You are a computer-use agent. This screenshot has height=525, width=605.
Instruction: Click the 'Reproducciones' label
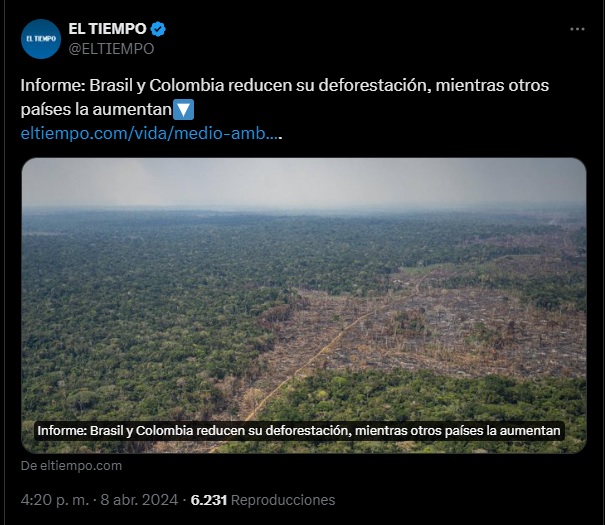[283, 500]
